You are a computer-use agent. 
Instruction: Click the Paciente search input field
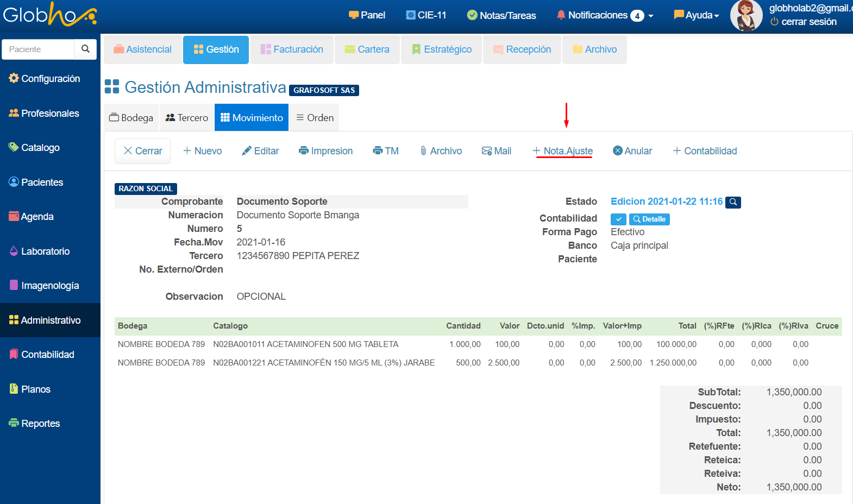click(x=38, y=49)
